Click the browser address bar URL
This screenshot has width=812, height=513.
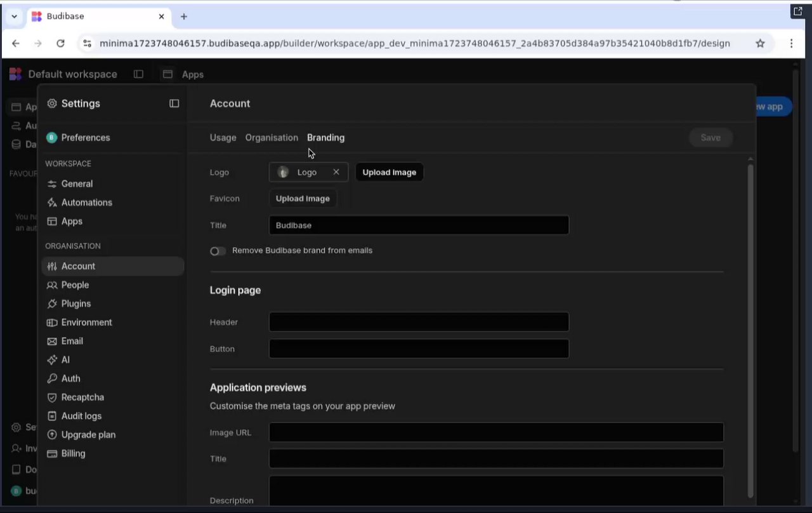pyautogui.click(x=415, y=43)
